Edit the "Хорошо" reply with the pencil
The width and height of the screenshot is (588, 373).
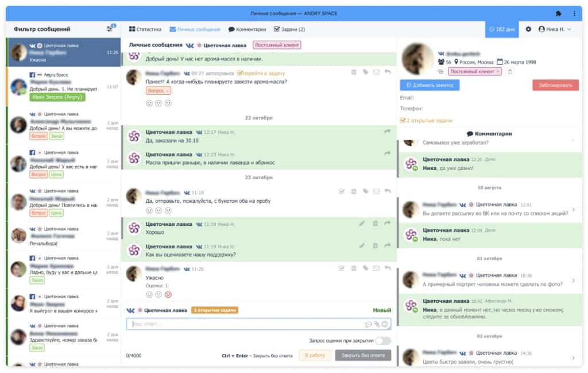point(362,223)
